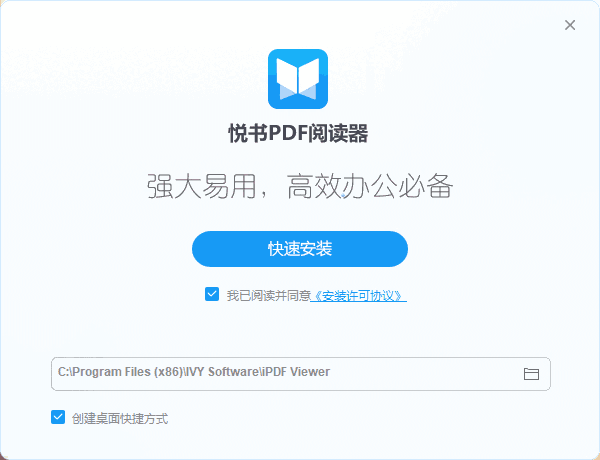Click the blue book app logo
Image resolution: width=600 pixels, height=460 pixels.
click(298, 79)
